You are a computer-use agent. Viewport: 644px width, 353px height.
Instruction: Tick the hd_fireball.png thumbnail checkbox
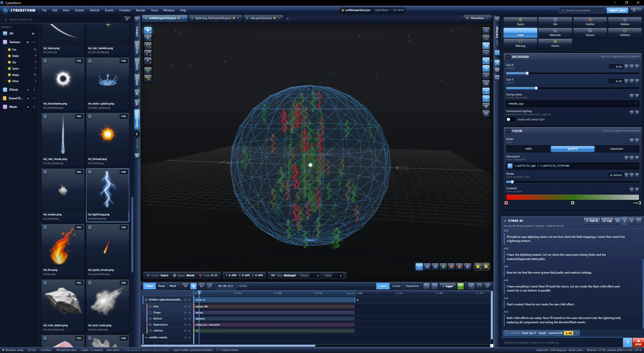click(x=90, y=116)
